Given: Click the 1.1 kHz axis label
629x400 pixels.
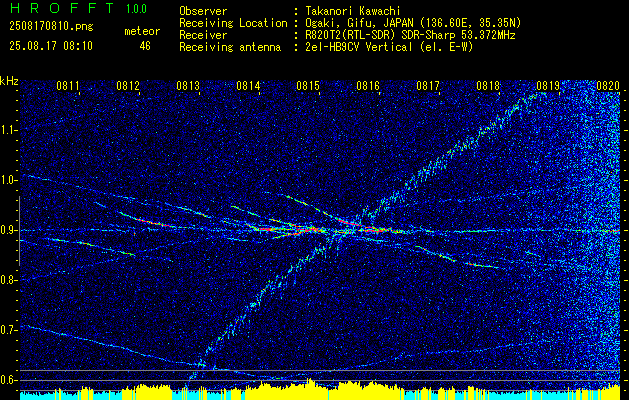Looking at the screenshot, I should click(8, 130).
